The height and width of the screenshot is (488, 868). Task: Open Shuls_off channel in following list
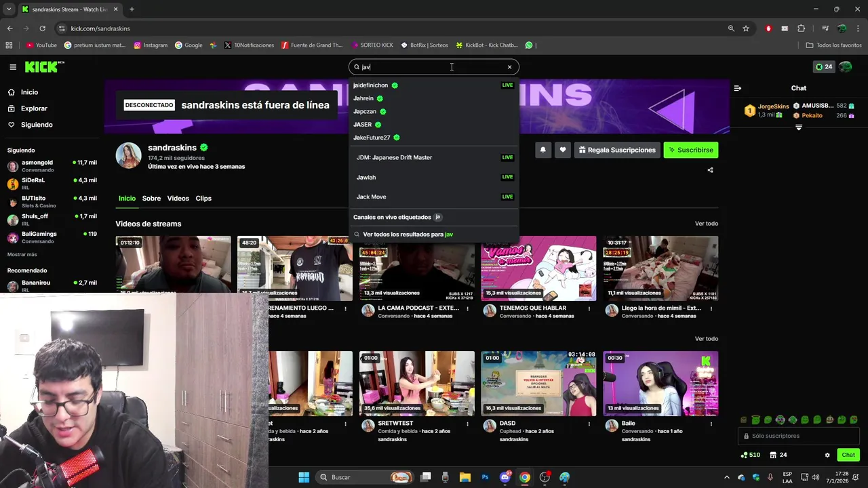52,220
